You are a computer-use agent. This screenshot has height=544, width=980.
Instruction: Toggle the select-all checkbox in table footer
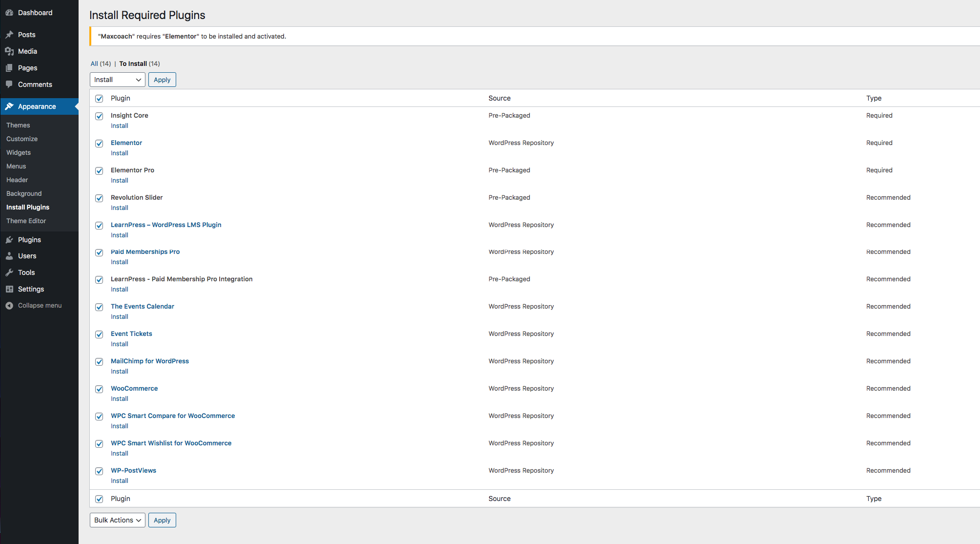pos(99,499)
